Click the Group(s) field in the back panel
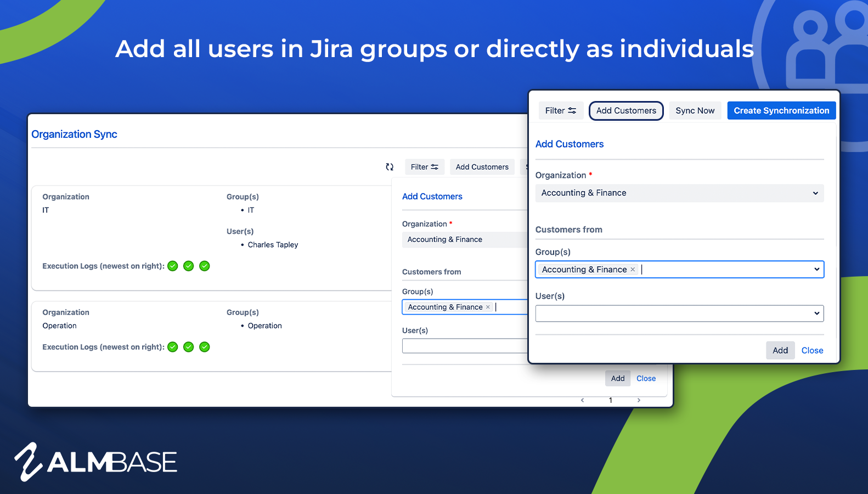868x494 pixels. coord(465,307)
